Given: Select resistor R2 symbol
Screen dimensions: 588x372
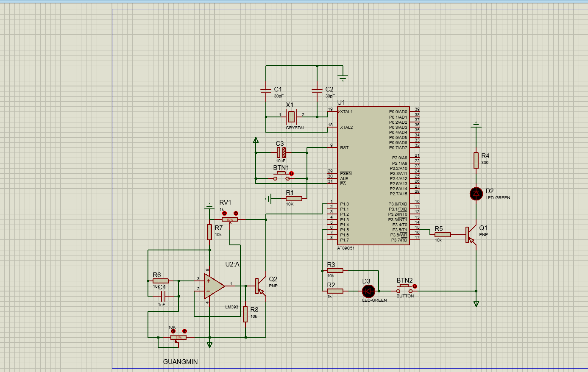Looking at the screenshot, I should (x=335, y=291).
